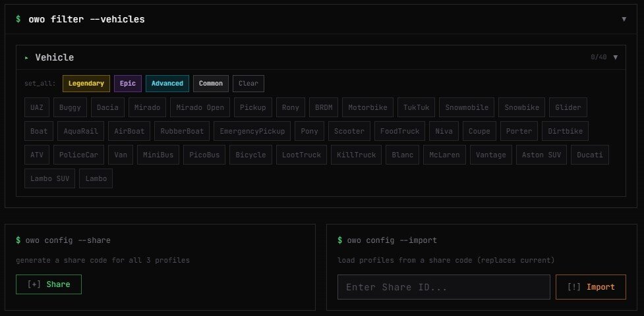This screenshot has width=644, height=316.
Task: Click the Lambo SUV chip
Action: (49, 178)
